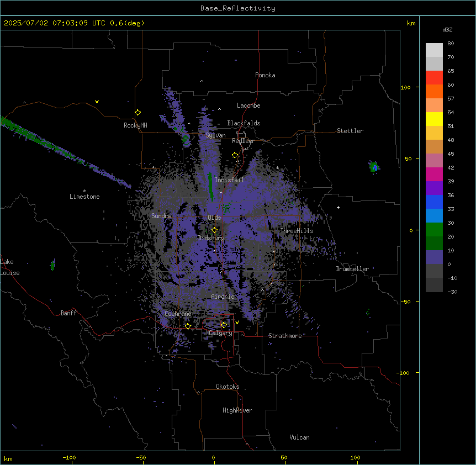Viewport: 476px width, 465px height.
Task: Select the yellow diamond marker beside Olds
Action: tap(215, 230)
